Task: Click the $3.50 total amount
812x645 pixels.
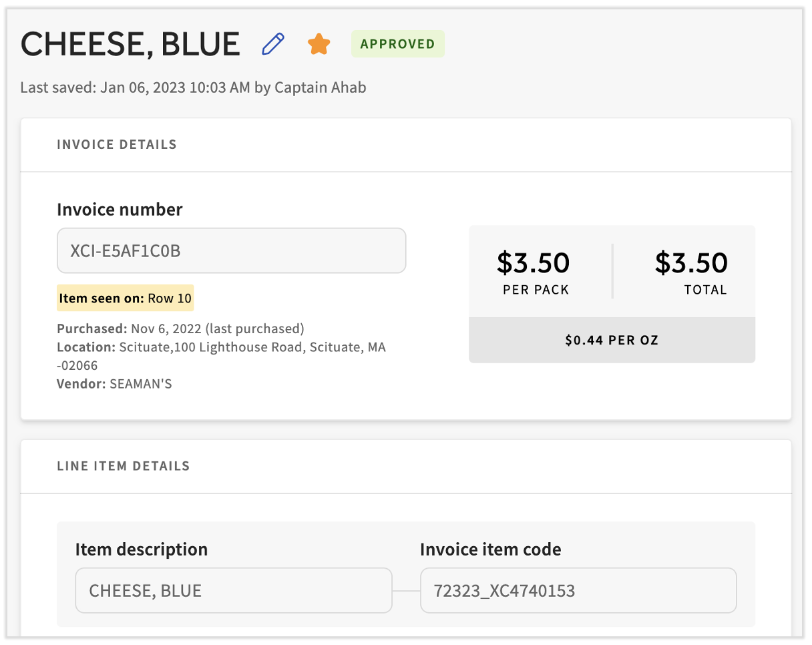Action: pos(690,263)
